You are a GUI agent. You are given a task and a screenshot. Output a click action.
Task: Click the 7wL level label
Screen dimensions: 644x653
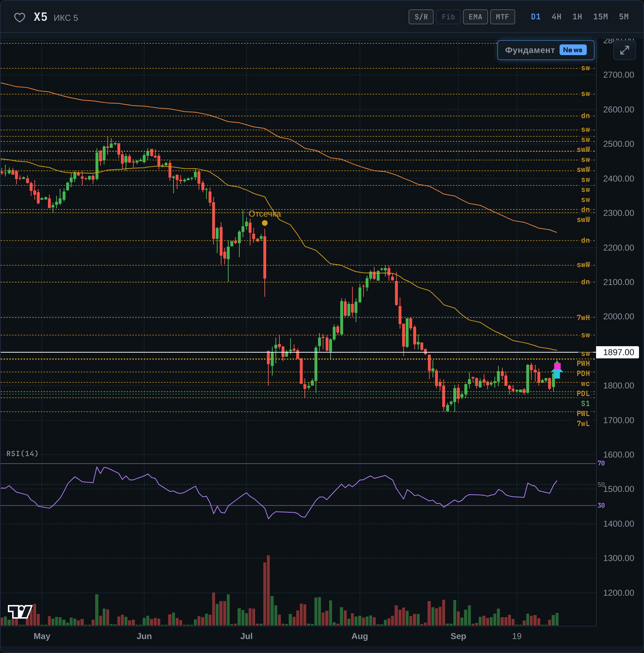(x=583, y=424)
